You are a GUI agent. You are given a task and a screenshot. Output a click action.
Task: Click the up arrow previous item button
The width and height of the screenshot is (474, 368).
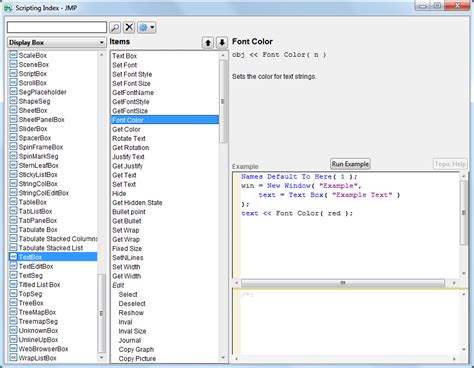click(x=208, y=43)
